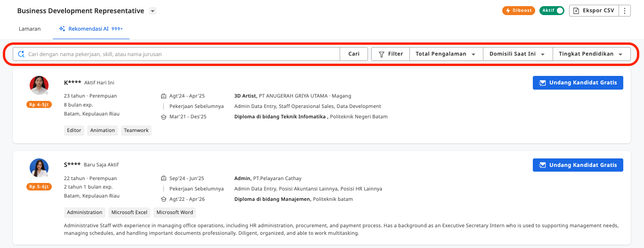Click the Business Development Representative title
This screenshot has height=248, width=644.
(81, 11)
